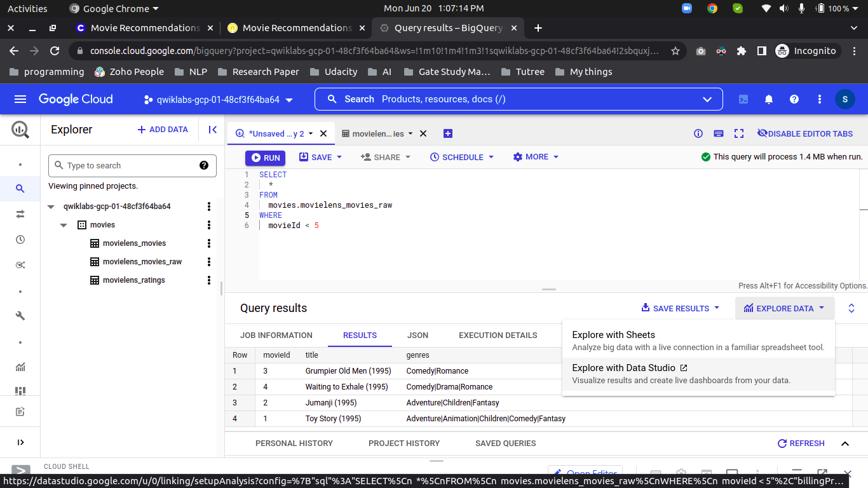This screenshot has height=488, width=868.
Task: Expand the history panel chevron
Action: coord(845,444)
